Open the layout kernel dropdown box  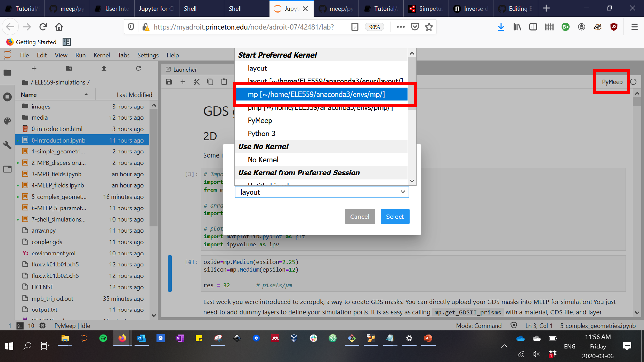point(322,192)
